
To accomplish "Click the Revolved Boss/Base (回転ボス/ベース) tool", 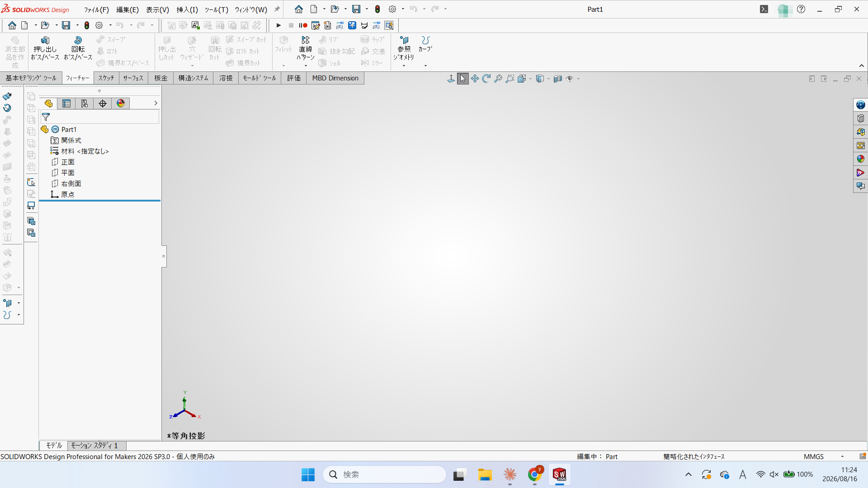I will pyautogui.click(x=78, y=48).
